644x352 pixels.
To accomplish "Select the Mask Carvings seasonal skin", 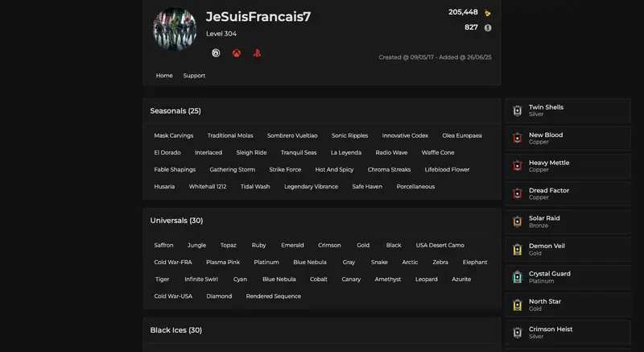I will coord(174,135).
